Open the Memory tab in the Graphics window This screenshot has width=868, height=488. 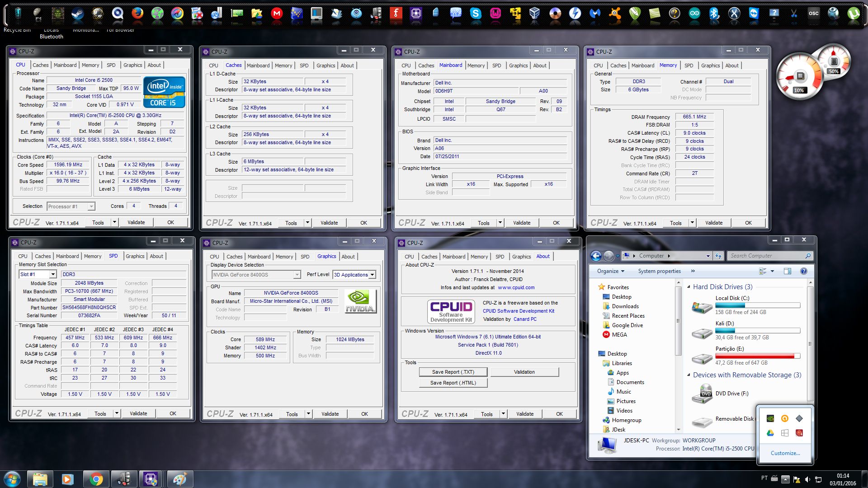pyautogui.click(x=284, y=257)
